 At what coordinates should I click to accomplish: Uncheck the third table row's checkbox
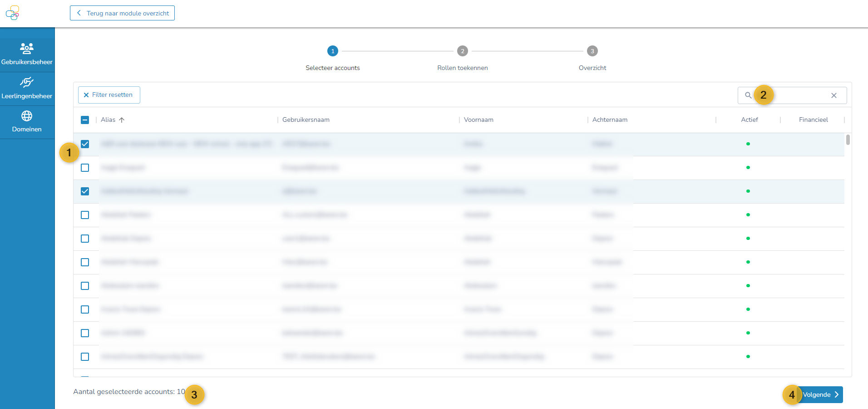point(85,191)
